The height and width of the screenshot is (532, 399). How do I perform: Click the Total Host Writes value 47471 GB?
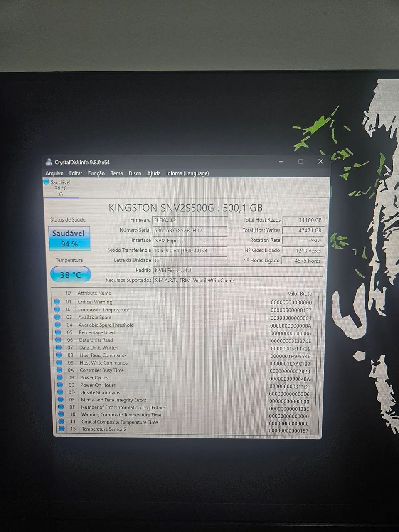[303, 230]
